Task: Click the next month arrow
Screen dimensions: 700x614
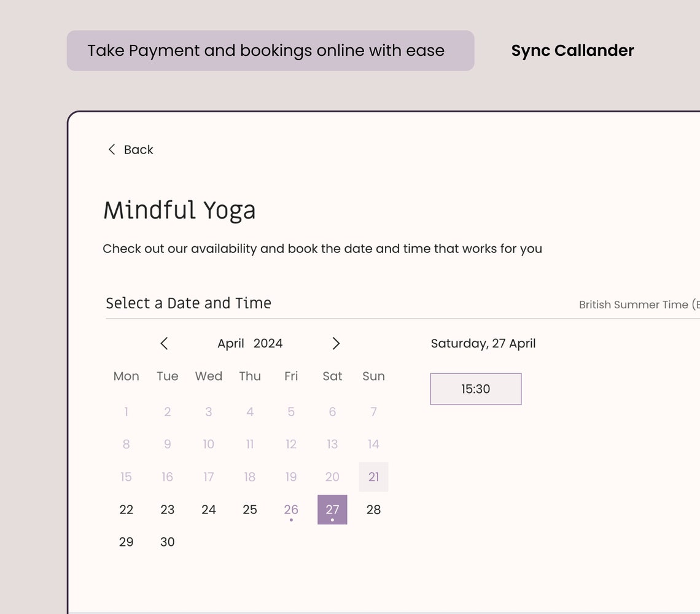Action: 335,344
